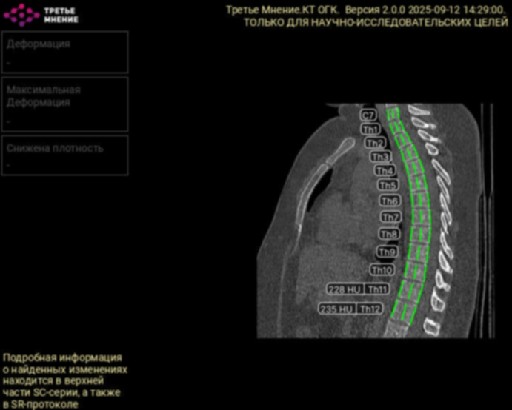The width and height of the screenshot is (512, 410).
Task: Pick the Th3 vertebra label
Action: [380, 157]
